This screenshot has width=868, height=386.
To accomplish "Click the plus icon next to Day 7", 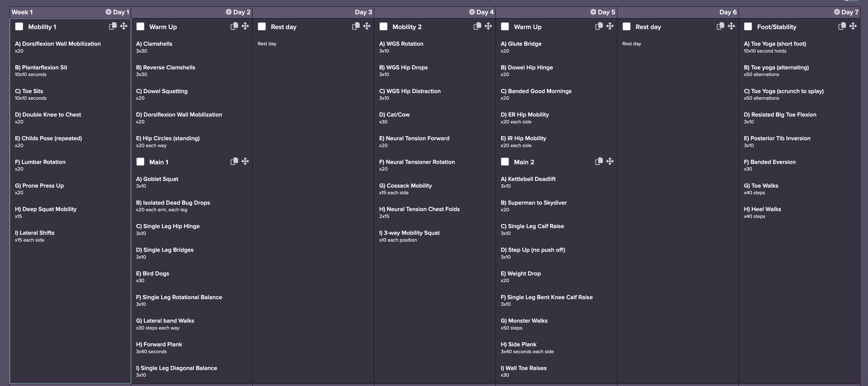I will pyautogui.click(x=837, y=12).
